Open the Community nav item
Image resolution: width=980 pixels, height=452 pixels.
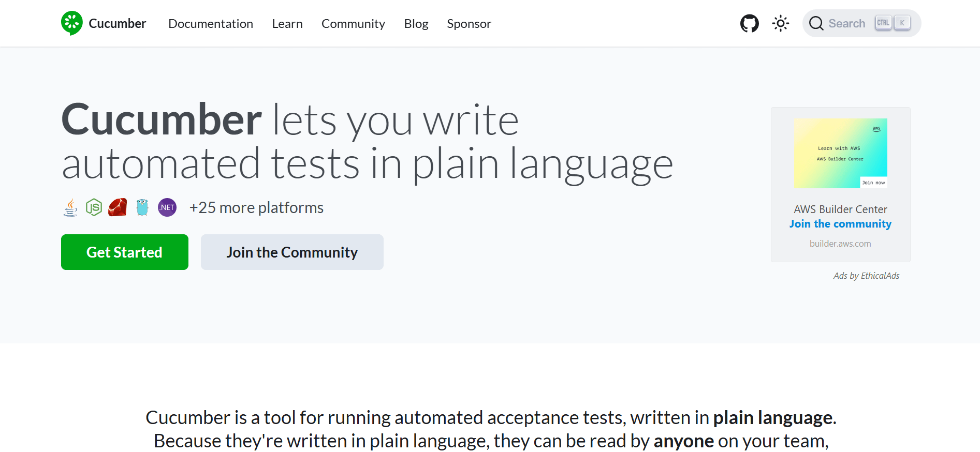pyautogui.click(x=353, y=24)
